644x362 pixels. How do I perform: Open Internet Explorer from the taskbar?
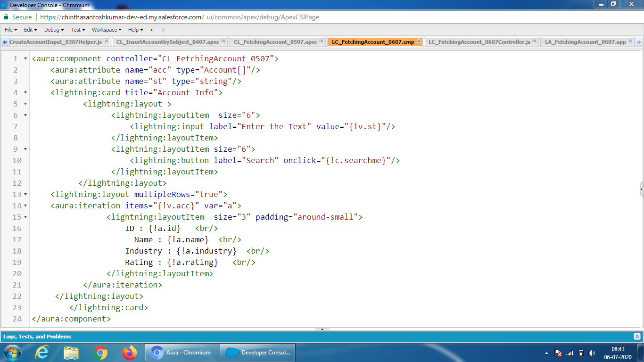[42, 352]
